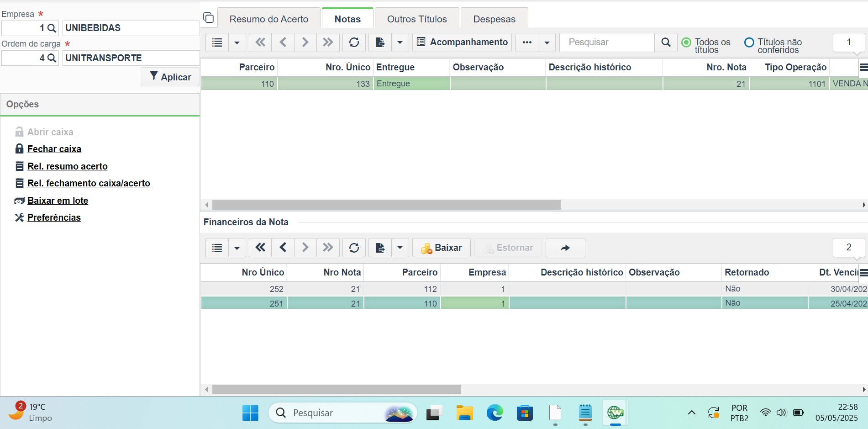Click the Windows taskbar search box
Viewport: 868px width, 429px height.
tap(342, 413)
